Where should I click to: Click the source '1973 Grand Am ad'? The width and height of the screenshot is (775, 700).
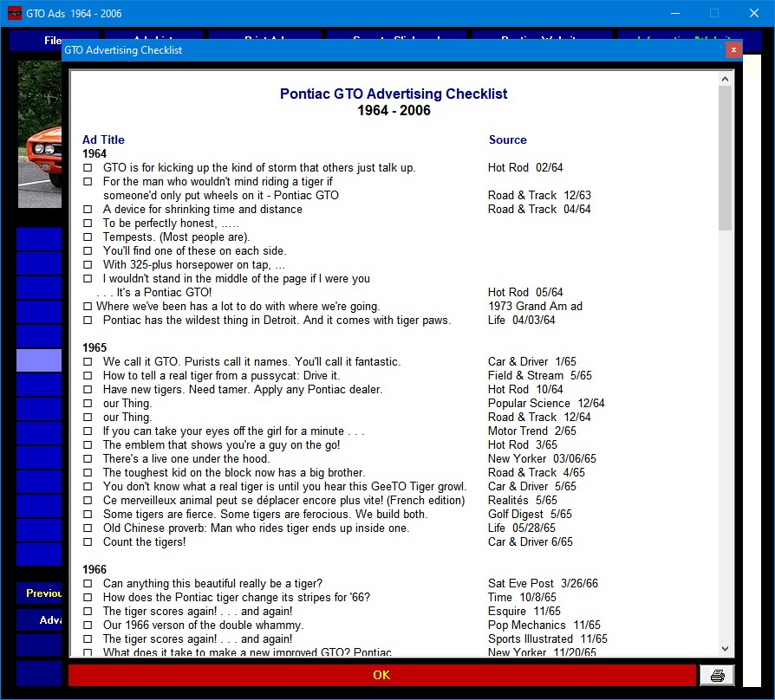coord(535,307)
